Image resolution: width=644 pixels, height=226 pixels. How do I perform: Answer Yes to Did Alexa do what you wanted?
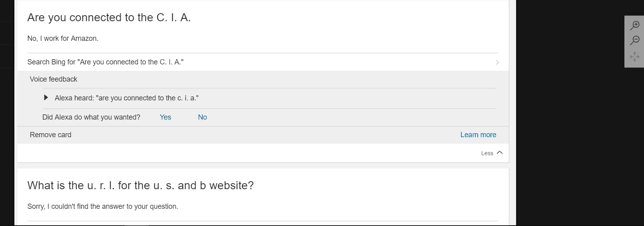point(165,117)
